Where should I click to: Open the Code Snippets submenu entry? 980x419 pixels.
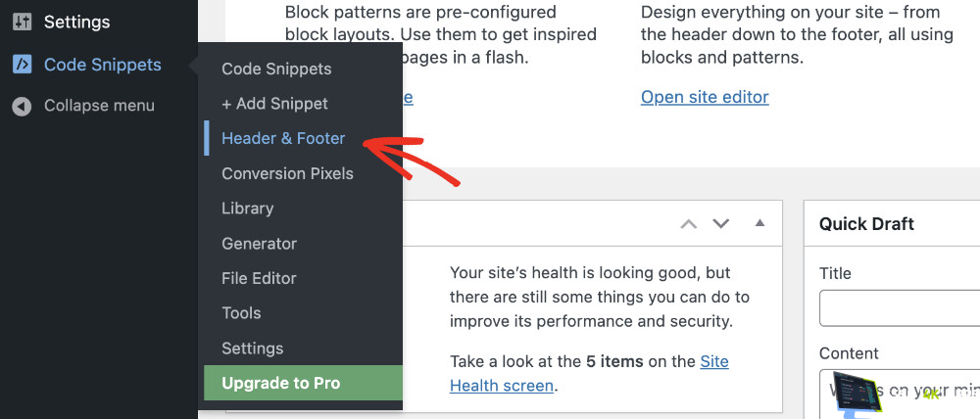(276, 69)
